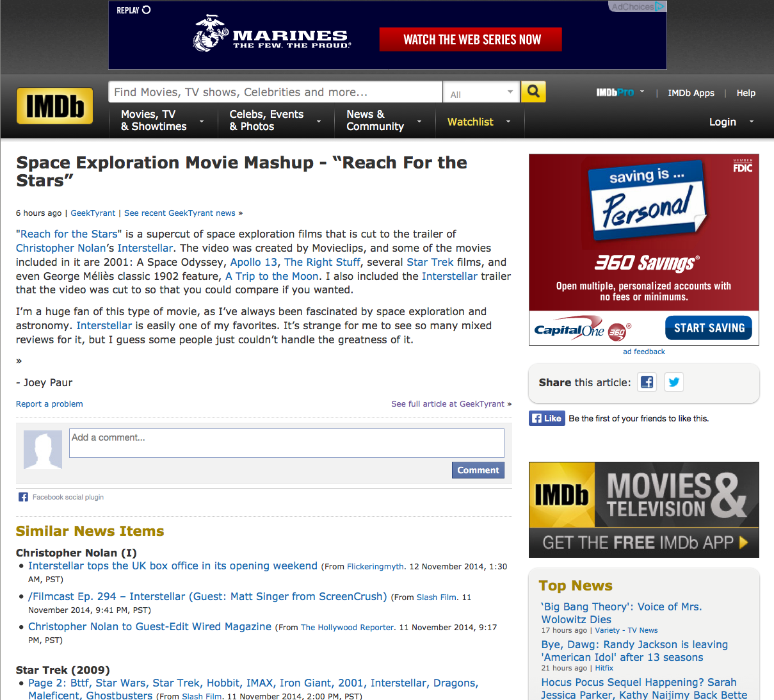
Task: Open 'Interstellar tops the UK box office' article
Action: click(173, 566)
